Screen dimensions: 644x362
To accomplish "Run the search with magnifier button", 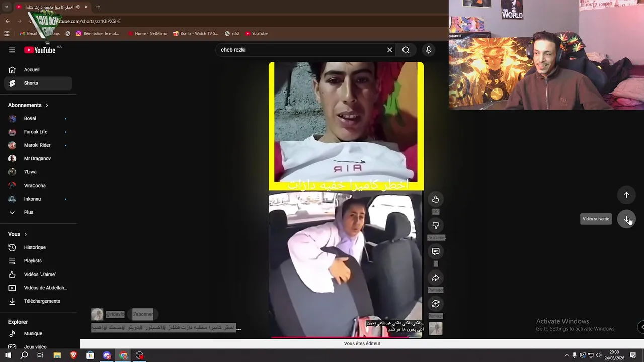I will (406, 50).
